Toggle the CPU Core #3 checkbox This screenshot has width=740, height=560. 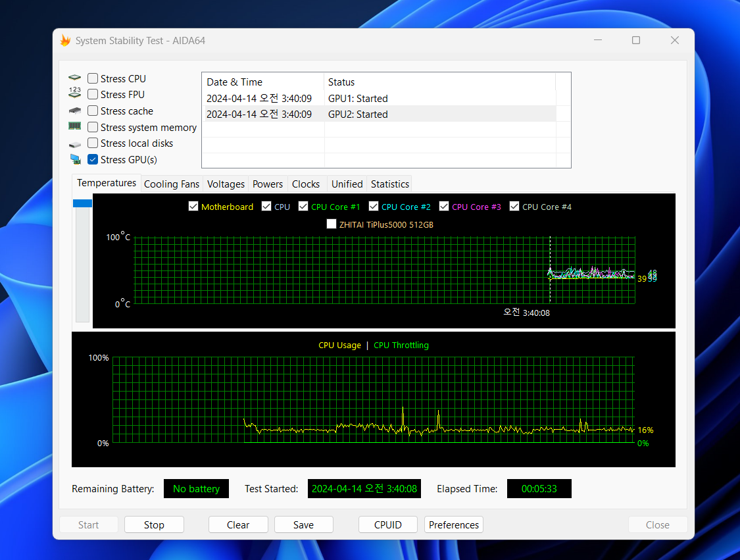click(444, 207)
